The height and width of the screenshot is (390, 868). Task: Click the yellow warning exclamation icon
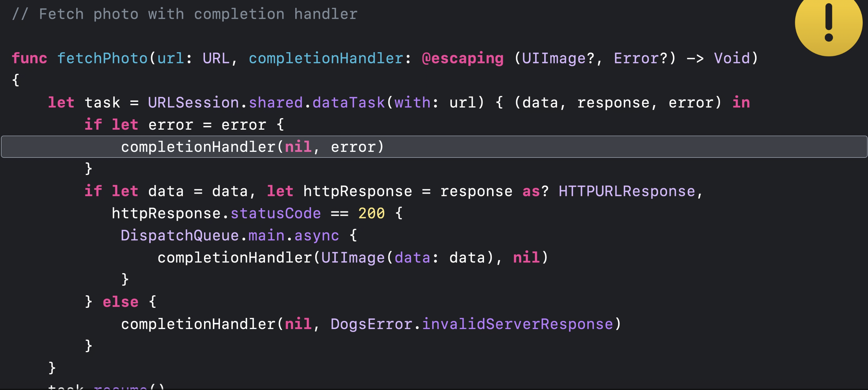[828, 23]
